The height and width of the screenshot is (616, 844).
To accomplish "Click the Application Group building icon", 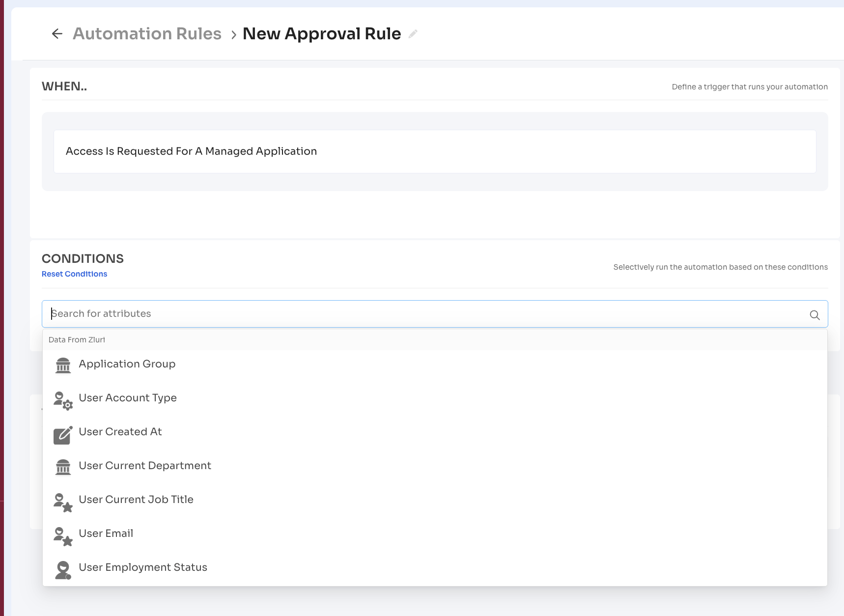I will [x=63, y=365].
